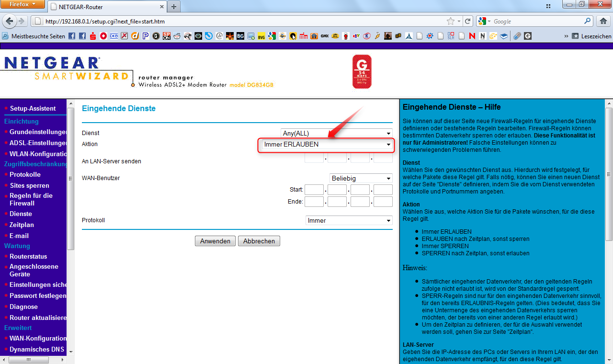
Task: Open the reddit bookmark icon
Action: tap(177, 36)
